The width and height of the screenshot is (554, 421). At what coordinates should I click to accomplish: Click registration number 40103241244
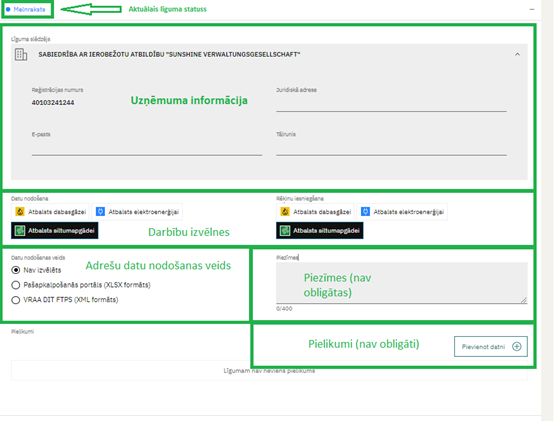click(53, 103)
